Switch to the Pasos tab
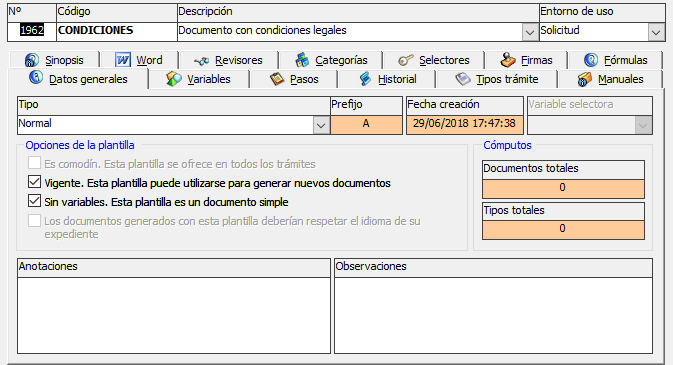Image resolution: width=673 pixels, height=365 pixels. [294, 79]
